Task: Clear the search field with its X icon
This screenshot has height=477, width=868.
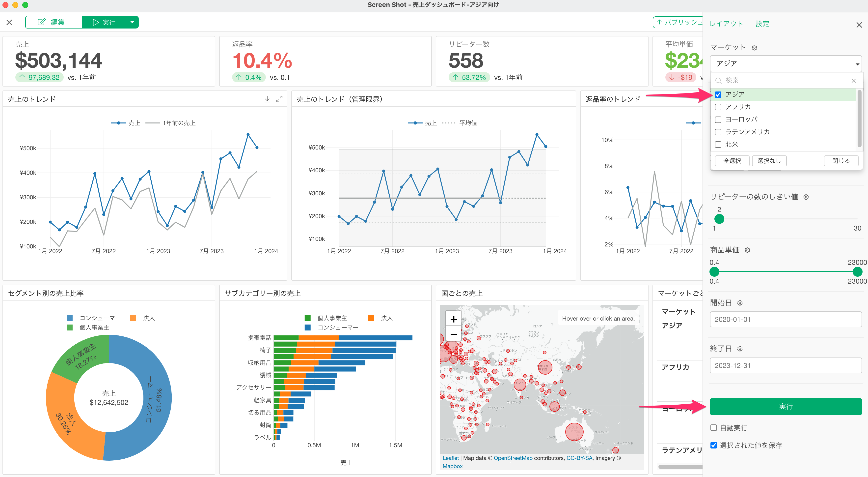Action: [854, 81]
